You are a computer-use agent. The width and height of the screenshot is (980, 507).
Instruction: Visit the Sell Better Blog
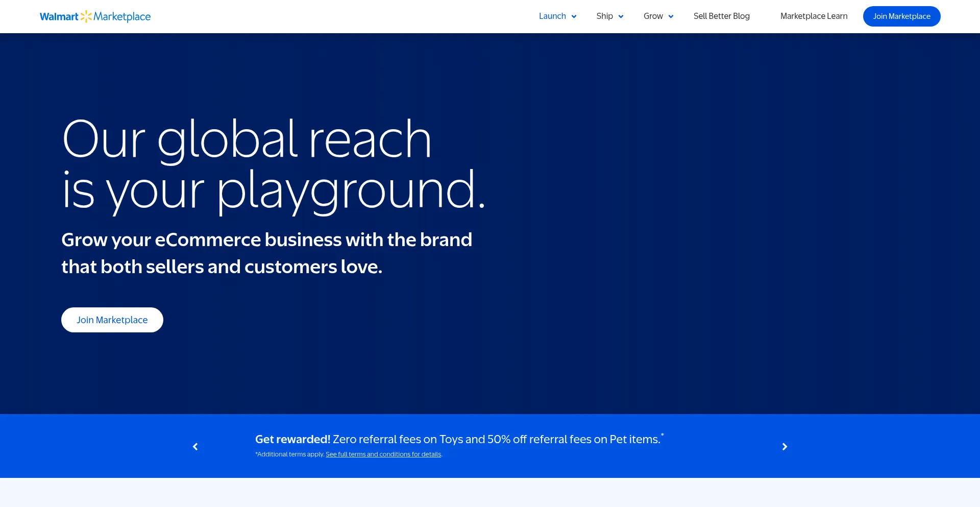click(x=721, y=16)
